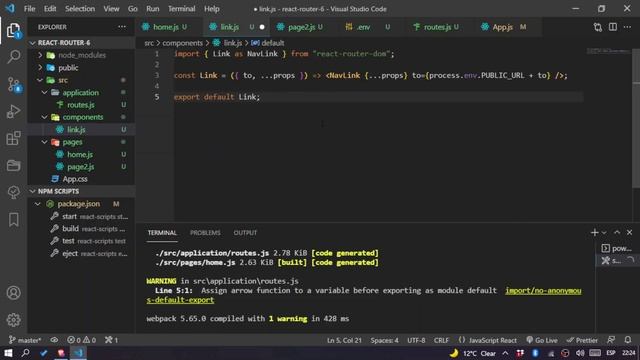Open the Bookmarks view in activity bar
This screenshot has width=640, height=360.
13,220
